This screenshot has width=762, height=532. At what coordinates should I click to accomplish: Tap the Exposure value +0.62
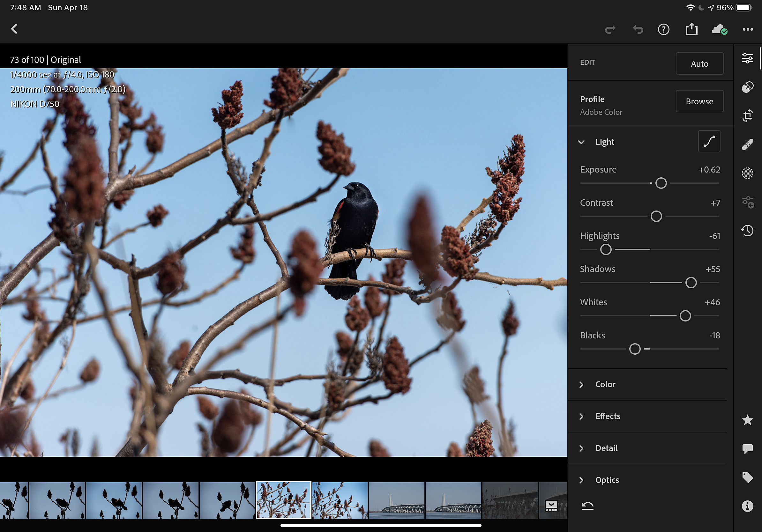pos(709,169)
